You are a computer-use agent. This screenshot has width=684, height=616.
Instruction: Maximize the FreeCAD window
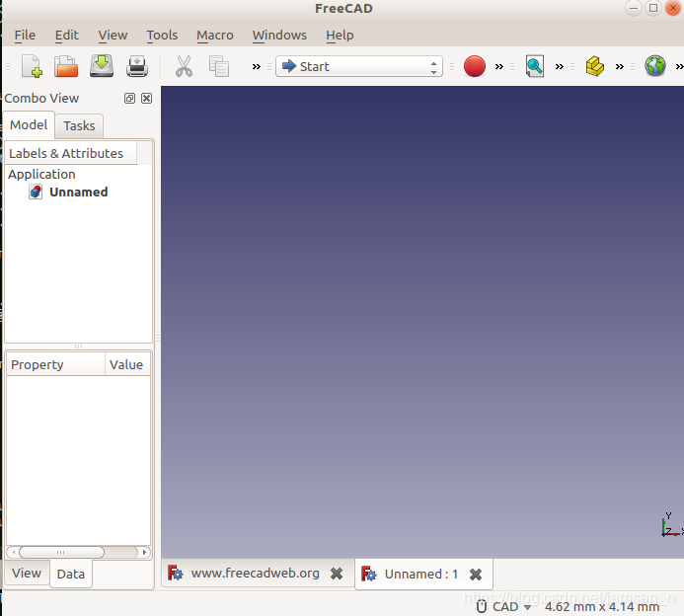coord(653,8)
